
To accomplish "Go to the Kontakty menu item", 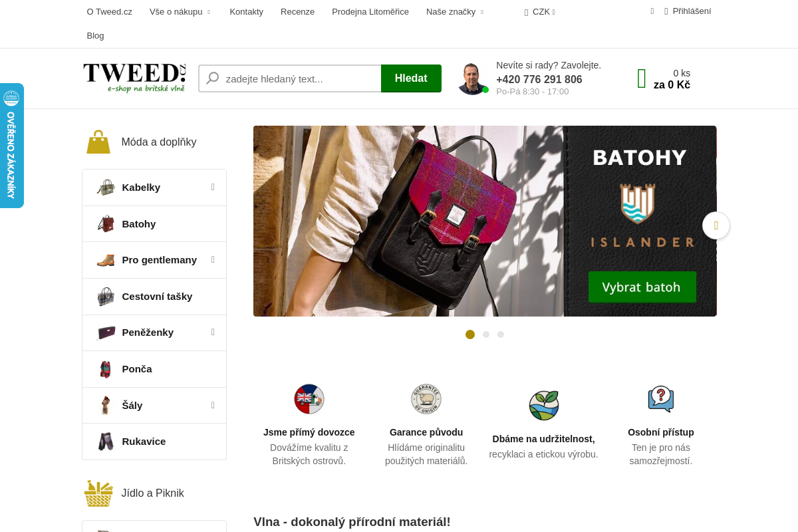I will click(247, 11).
